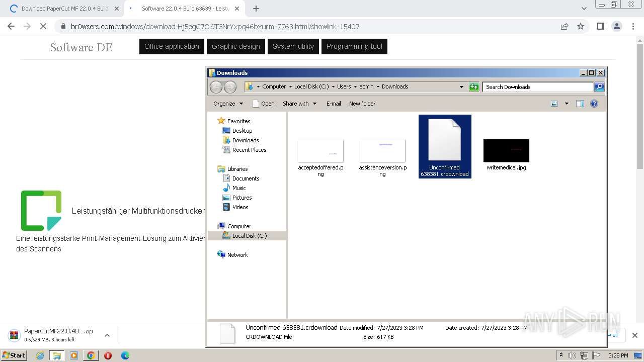The width and height of the screenshot is (644, 362).
Task: Open the Chrome profile avatar icon
Action: click(x=616, y=26)
